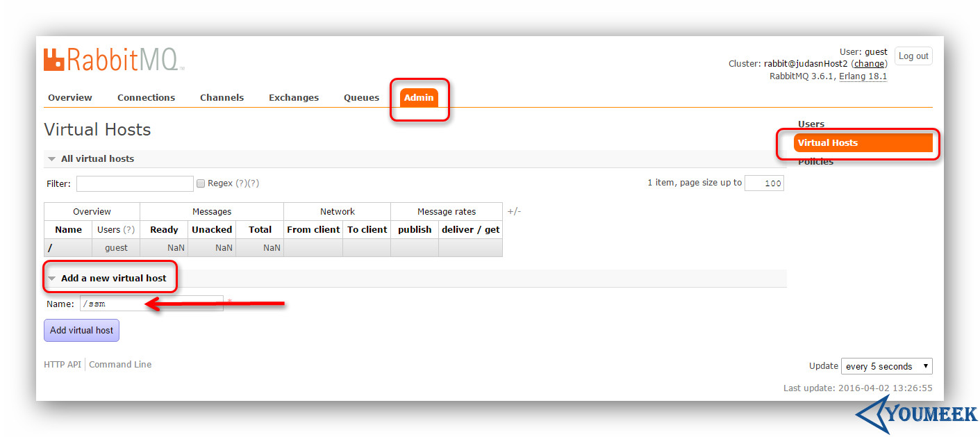Open the Queues tab
The width and height of the screenshot is (980, 437).
(x=361, y=97)
